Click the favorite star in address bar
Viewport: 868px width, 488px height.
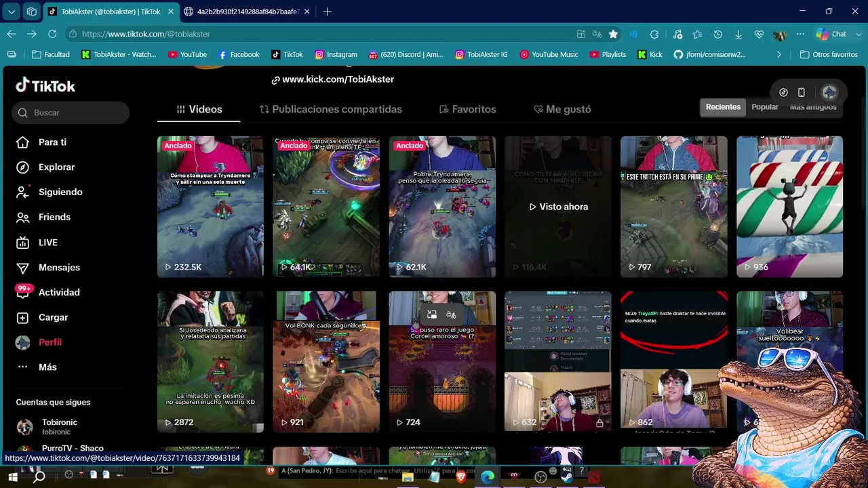point(613,34)
